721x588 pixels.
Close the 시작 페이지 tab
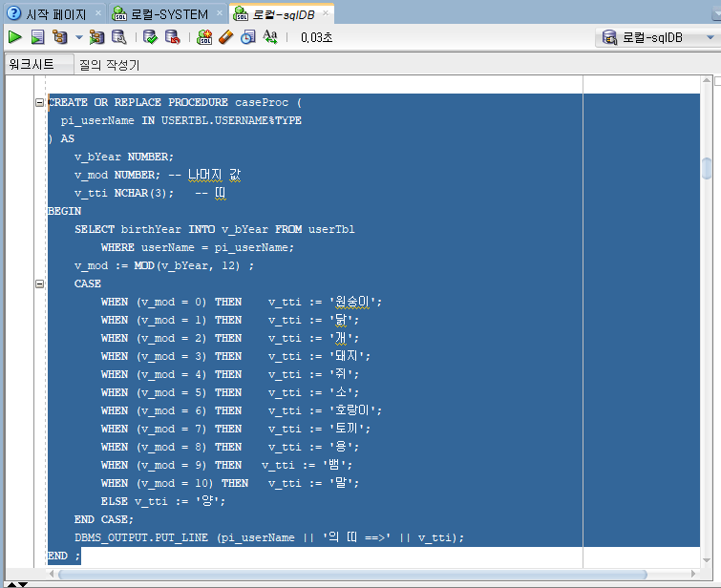(98, 13)
